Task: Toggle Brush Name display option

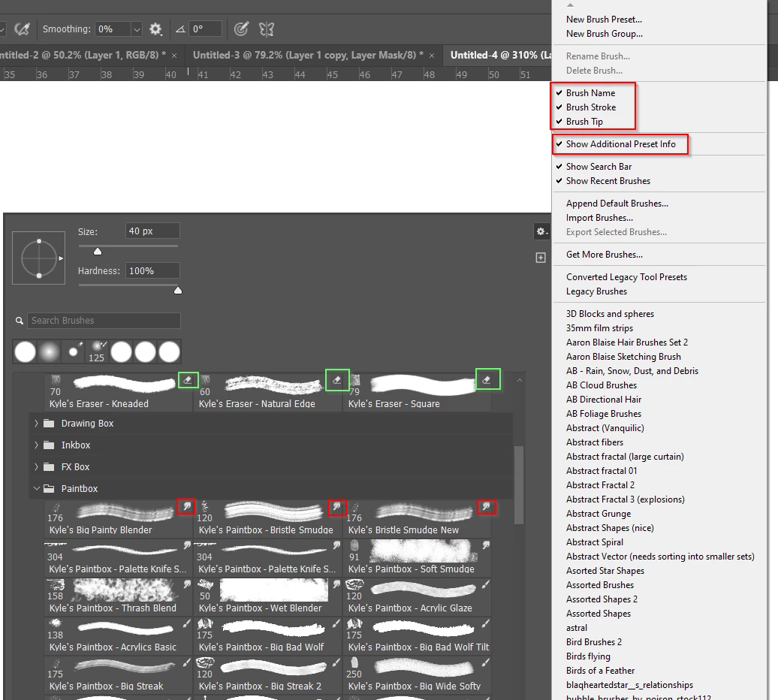Action: [590, 93]
